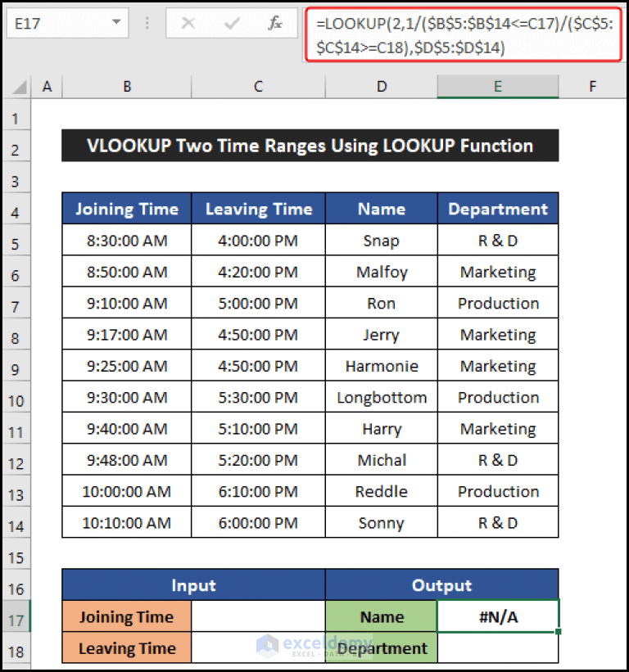
Task: Click the orange 'Joining Time' input label
Action: pyautogui.click(x=127, y=616)
